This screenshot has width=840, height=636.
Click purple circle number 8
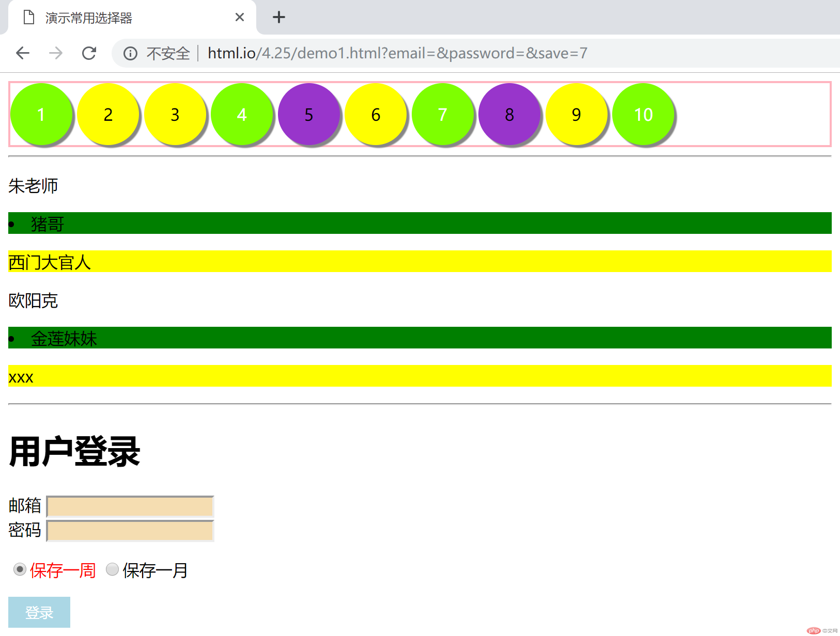(509, 114)
